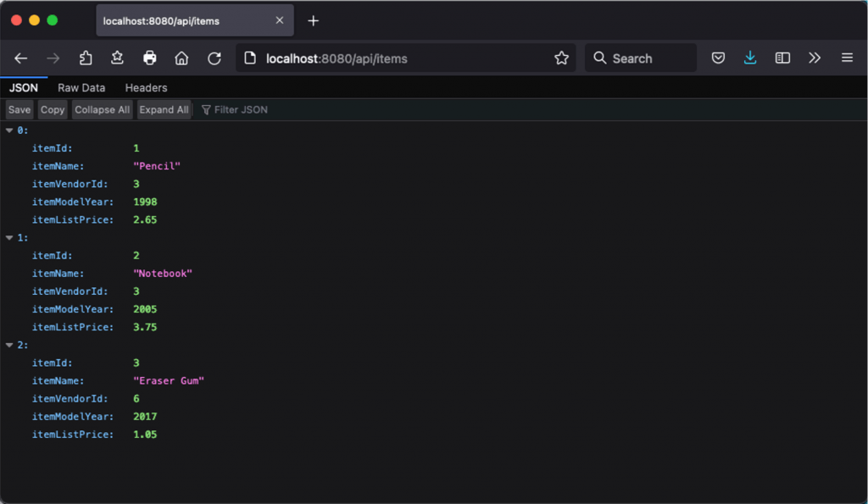Open the bookmarks star-tray toolbar icon

117,58
